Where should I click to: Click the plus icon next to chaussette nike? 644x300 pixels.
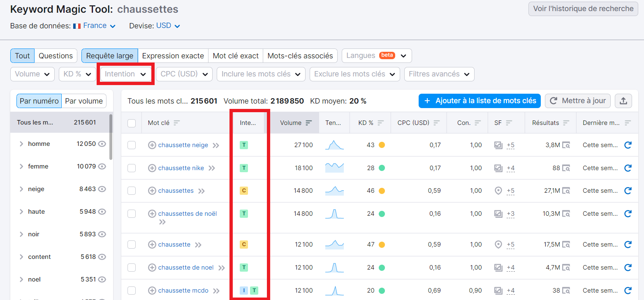click(x=152, y=168)
